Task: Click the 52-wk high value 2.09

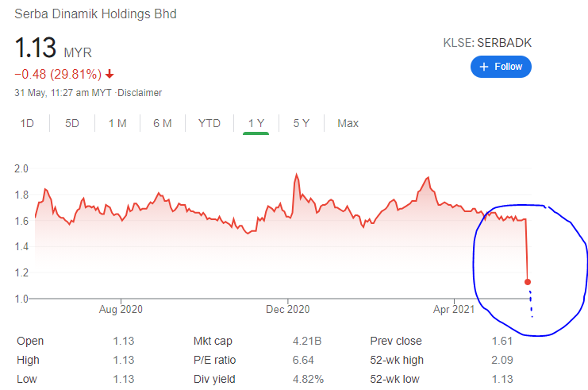Action: (x=502, y=360)
